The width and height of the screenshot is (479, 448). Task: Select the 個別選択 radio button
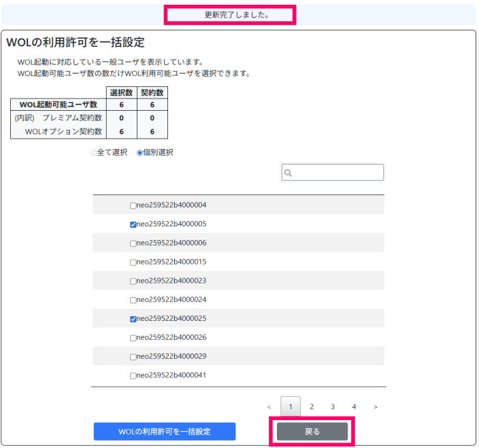tap(140, 153)
